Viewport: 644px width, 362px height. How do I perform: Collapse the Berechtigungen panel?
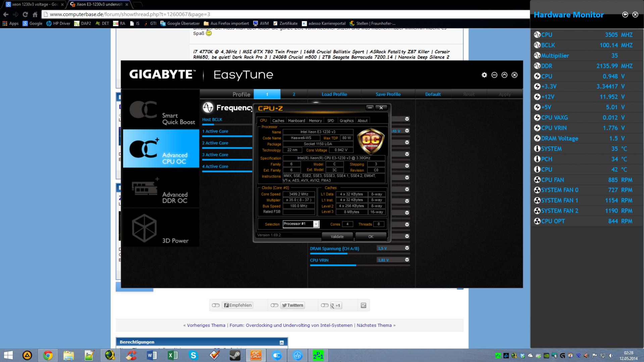(282, 343)
